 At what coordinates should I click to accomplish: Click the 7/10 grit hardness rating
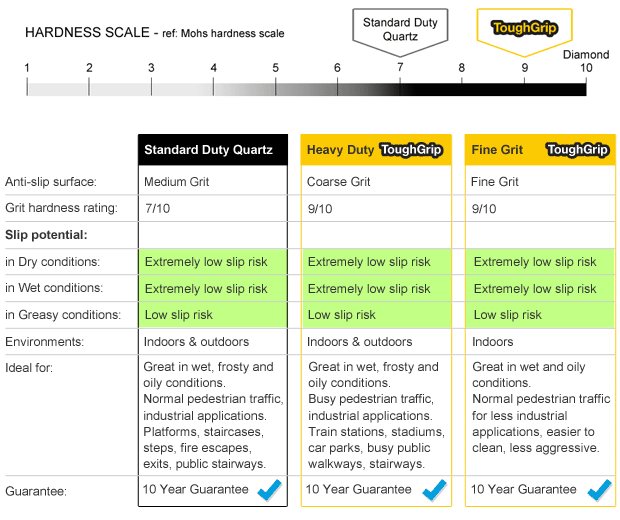tap(157, 208)
